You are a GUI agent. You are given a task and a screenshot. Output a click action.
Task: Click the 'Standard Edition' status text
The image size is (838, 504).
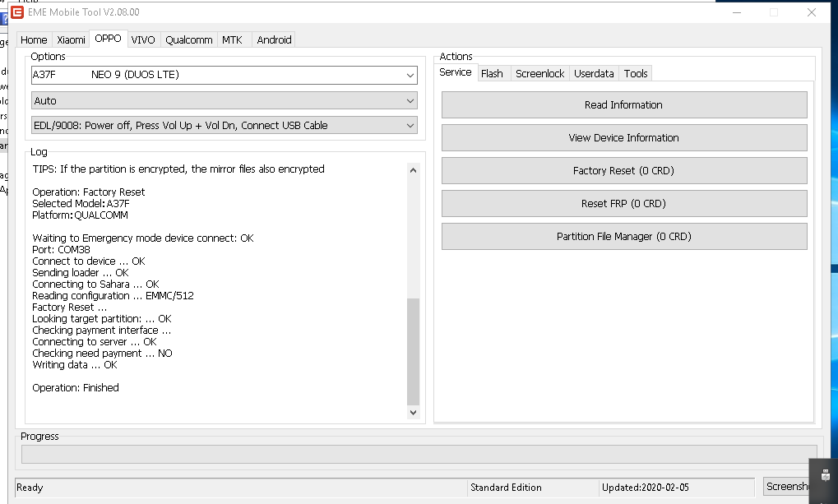coord(506,488)
